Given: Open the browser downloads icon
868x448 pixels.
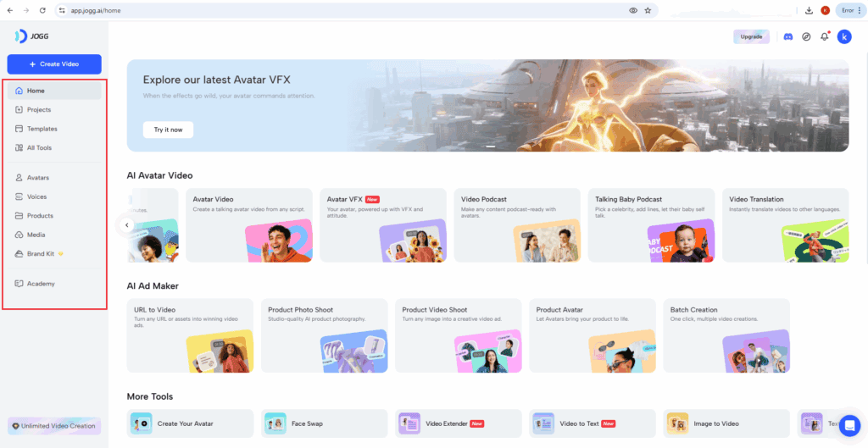Looking at the screenshot, I should coord(809,10).
